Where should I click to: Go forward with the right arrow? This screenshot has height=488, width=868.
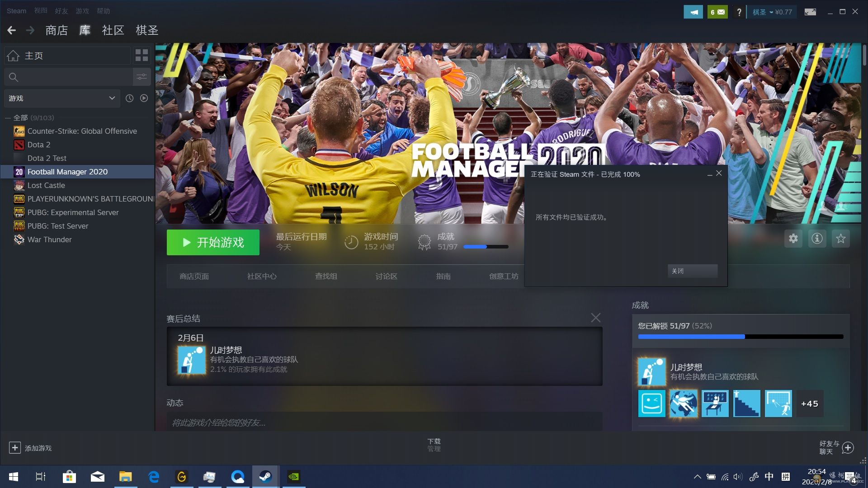30,30
